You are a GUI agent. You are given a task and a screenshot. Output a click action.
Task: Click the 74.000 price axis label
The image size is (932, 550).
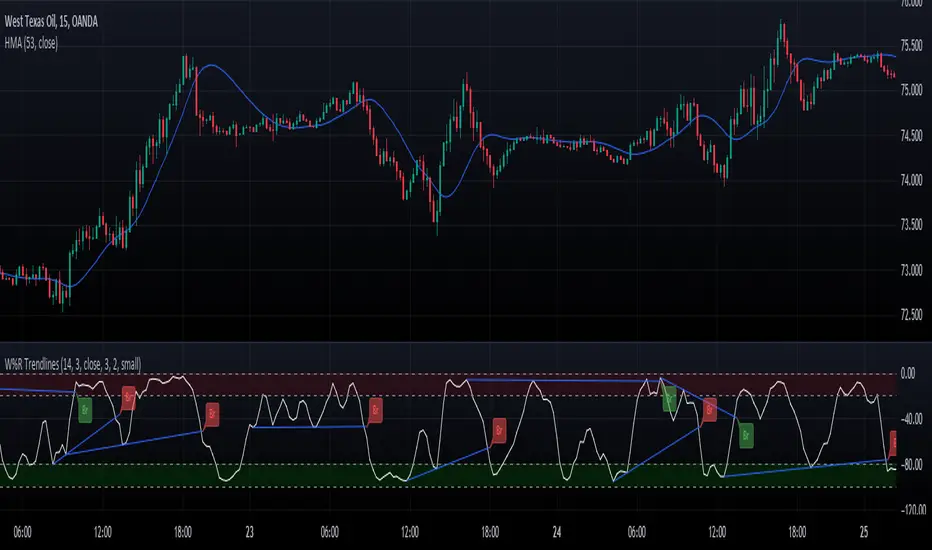pyautogui.click(x=910, y=180)
